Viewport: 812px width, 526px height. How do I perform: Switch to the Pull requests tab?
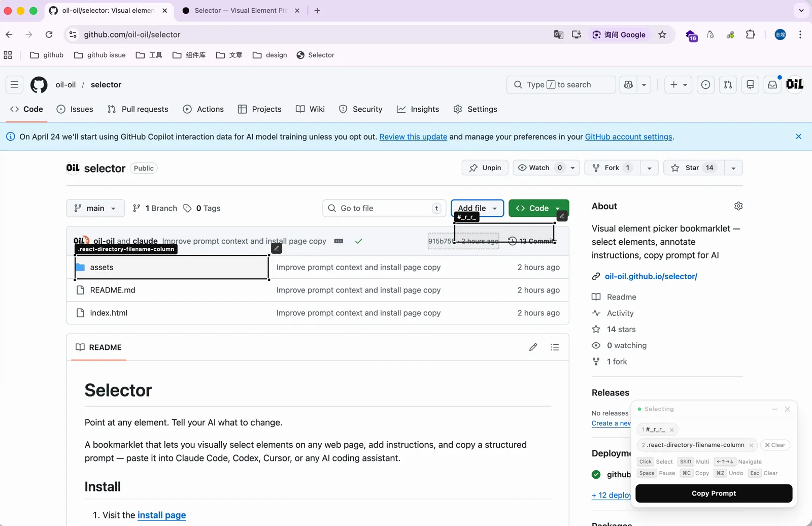[x=138, y=109]
